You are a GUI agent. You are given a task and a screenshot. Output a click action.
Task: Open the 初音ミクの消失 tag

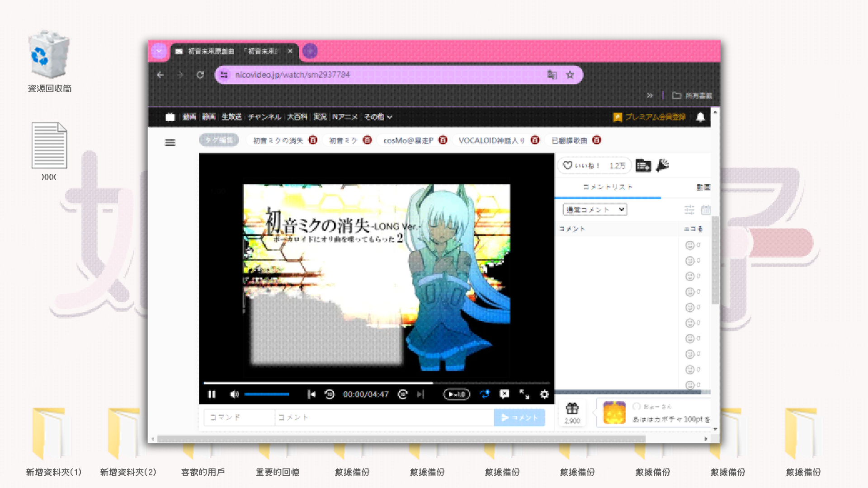(x=278, y=141)
